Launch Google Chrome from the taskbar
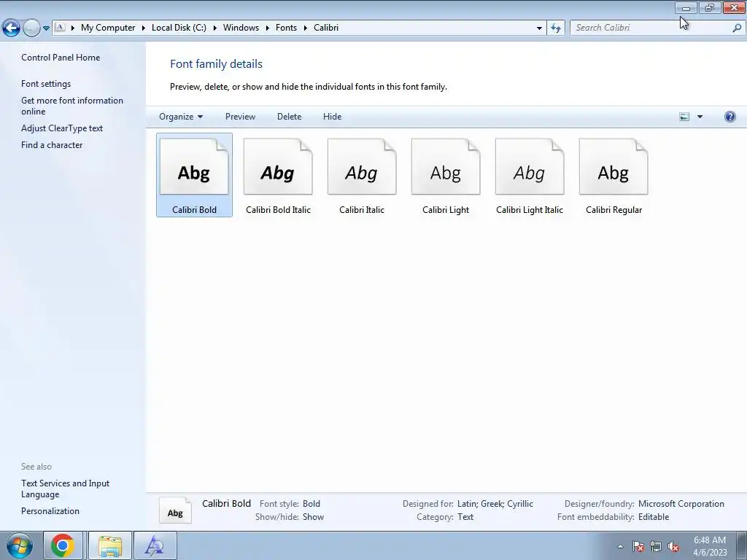 [x=63, y=545]
